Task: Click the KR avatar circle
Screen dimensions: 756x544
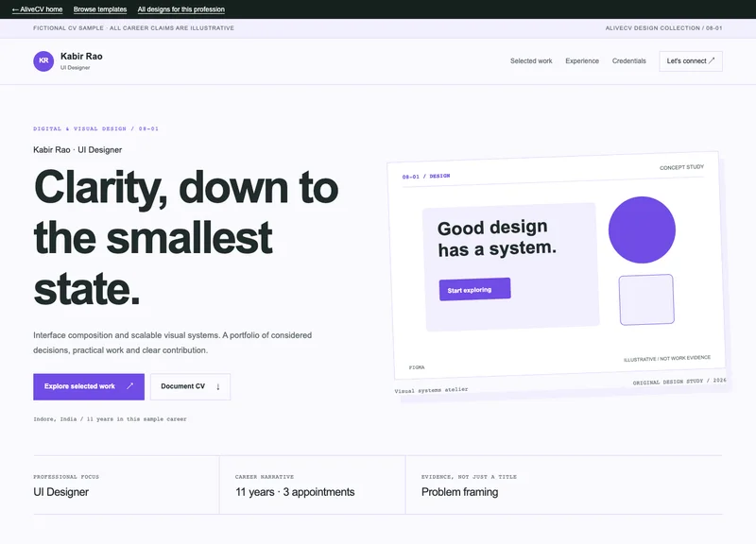Action: [x=43, y=60]
